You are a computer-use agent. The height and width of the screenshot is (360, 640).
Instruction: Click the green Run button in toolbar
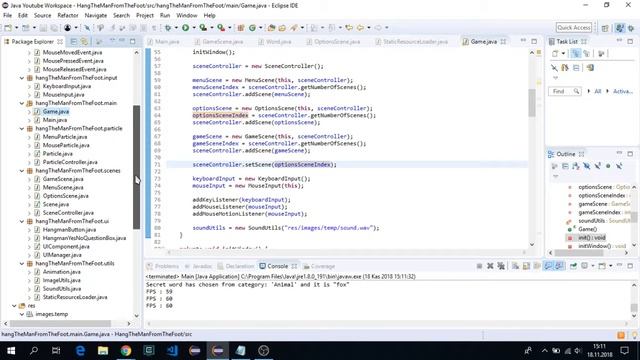(x=185, y=28)
